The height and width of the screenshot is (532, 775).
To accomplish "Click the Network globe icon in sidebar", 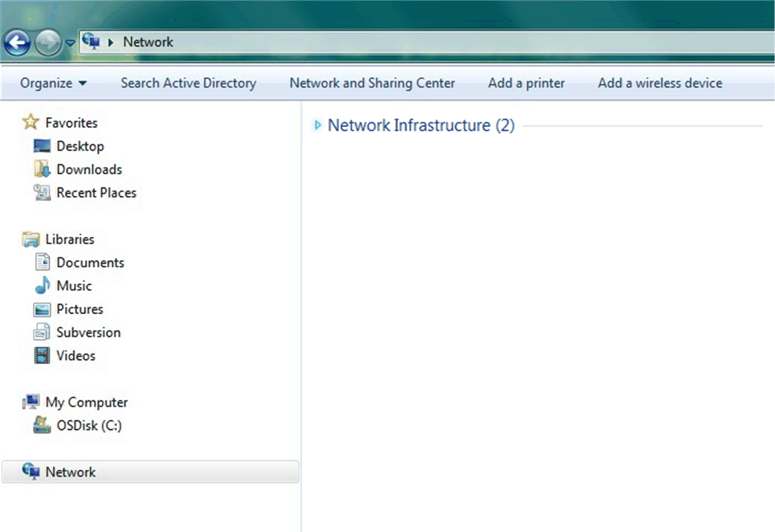I will (x=31, y=471).
